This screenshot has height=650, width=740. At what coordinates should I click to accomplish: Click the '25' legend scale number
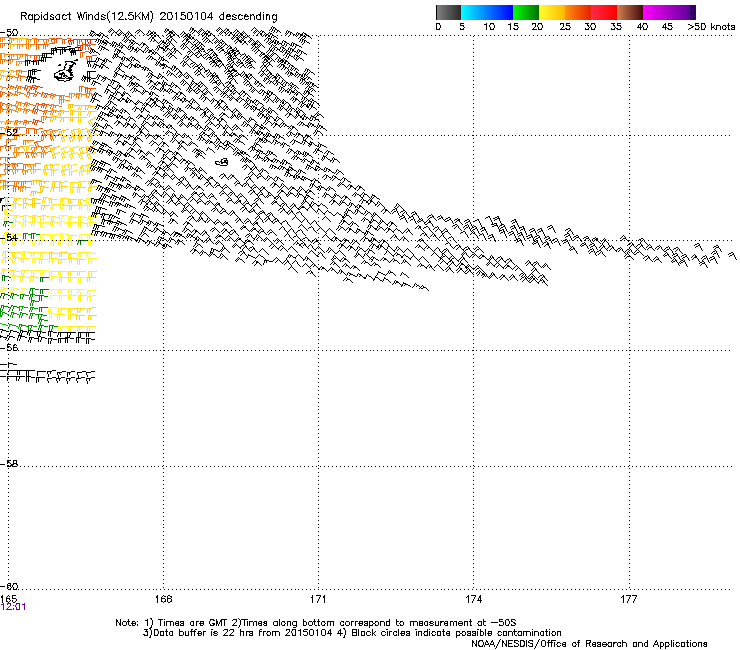pos(565,27)
